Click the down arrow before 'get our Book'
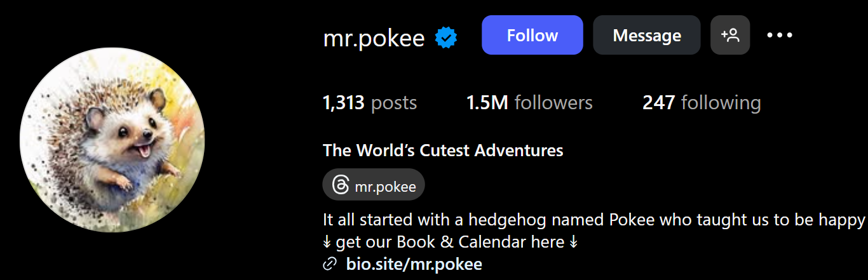The image size is (868, 280). [x=327, y=243]
